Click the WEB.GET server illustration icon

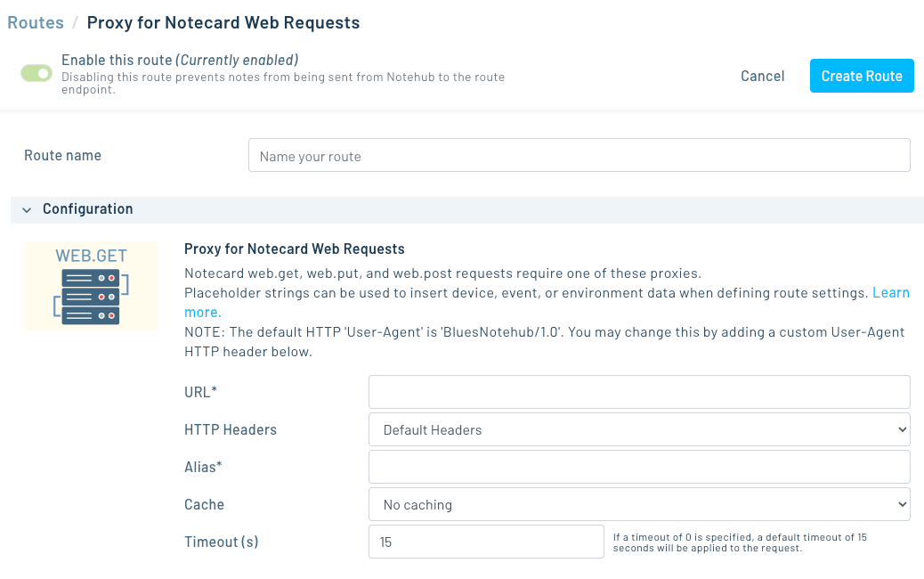click(91, 286)
